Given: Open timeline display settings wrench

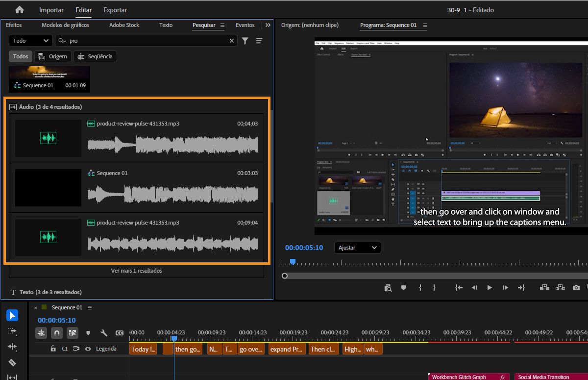Looking at the screenshot, I should click(x=104, y=333).
